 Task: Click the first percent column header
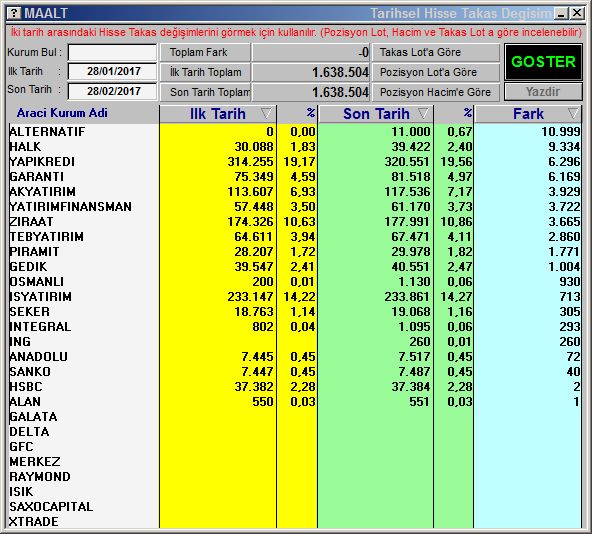click(x=298, y=114)
